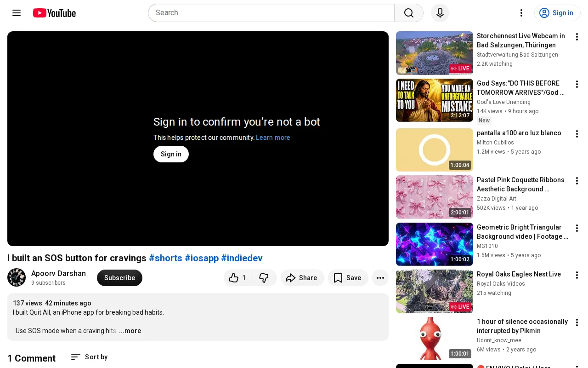Screen dimensions: 588x368
Task: Open the hamburger guide menu
Action: coord(17,13)
